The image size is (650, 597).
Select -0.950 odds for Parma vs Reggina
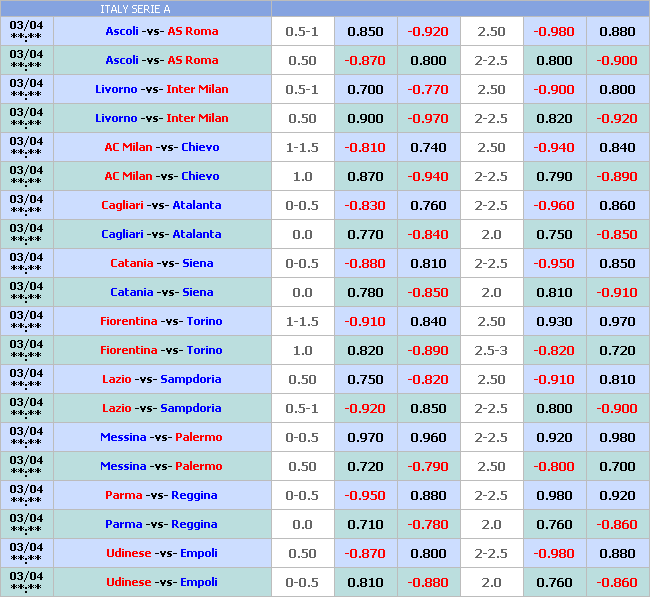tap(365, 495)
